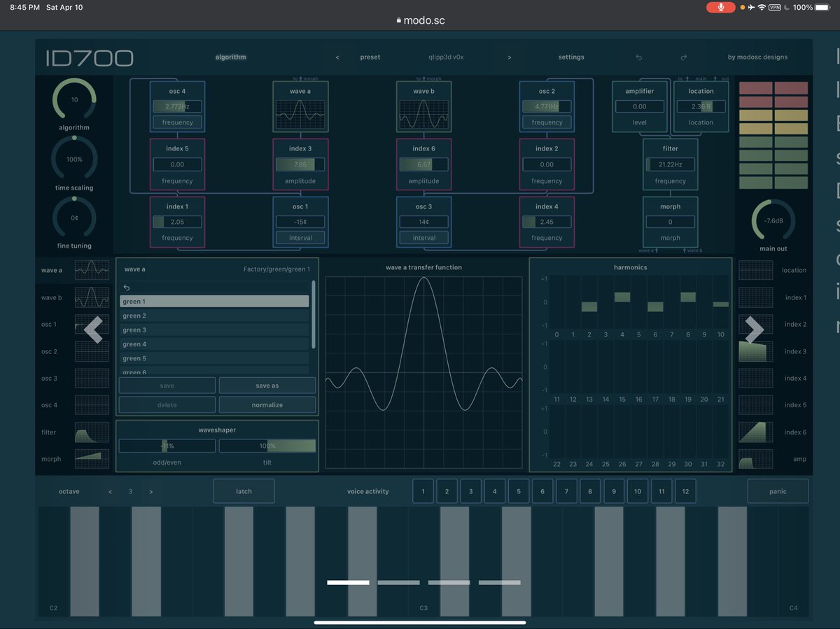The image size is (840, 629).
Task: Click the normalize button
Action: [267, 404]
